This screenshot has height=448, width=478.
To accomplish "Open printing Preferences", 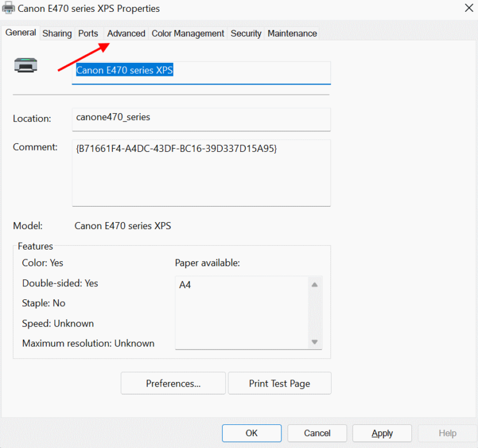I will 173,383.
